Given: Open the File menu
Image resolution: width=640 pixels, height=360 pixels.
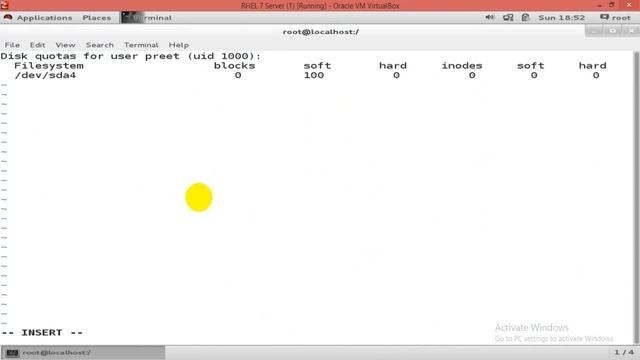Looking at the screenshot, I should [x=12, y=45].
